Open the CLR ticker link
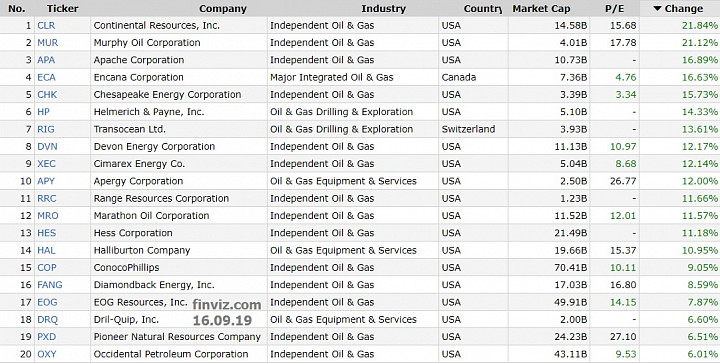 coord(46,26)
